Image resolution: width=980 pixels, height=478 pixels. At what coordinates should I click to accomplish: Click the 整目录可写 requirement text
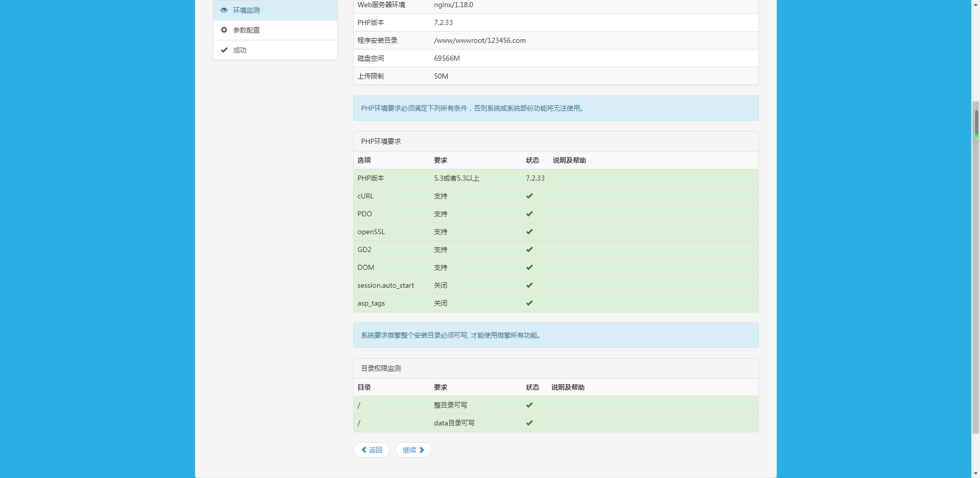click(x=450, y=405)
